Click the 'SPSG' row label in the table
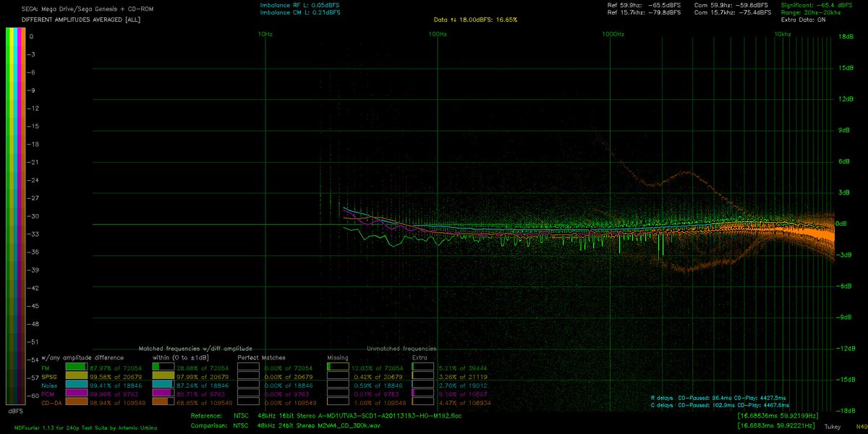868x434 pixels. pos(48,376)
